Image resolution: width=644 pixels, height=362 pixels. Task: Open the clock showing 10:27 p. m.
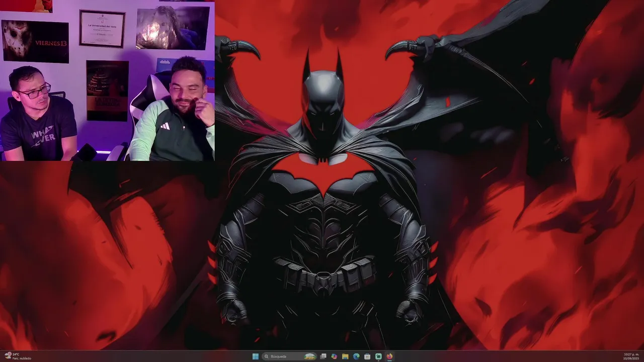click(631, 356)
